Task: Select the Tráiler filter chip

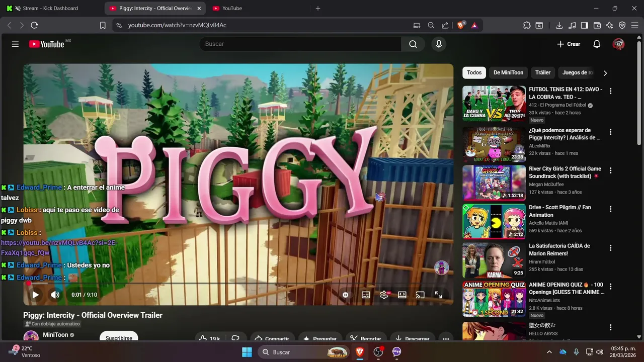Action: pos(542,73)
